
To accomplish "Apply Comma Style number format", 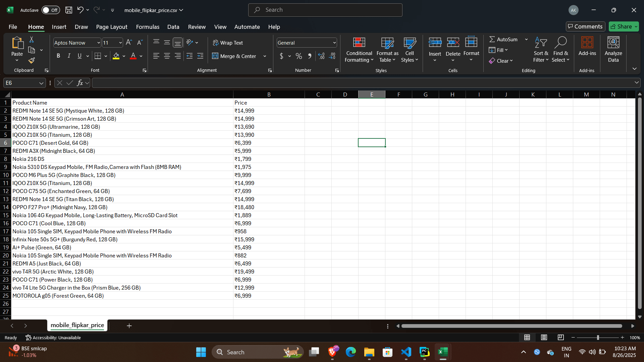I will coord(310,56).
